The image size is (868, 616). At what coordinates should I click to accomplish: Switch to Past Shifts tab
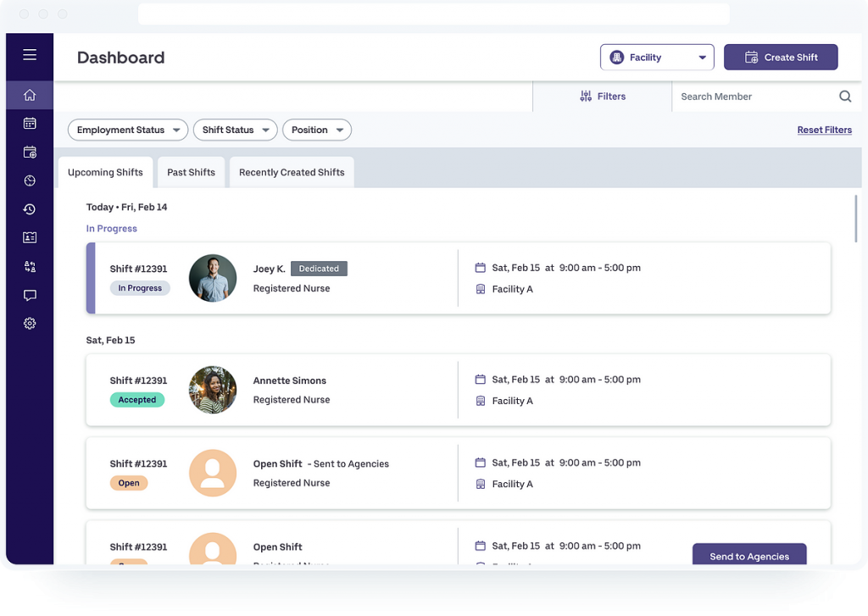click(191, 172)
